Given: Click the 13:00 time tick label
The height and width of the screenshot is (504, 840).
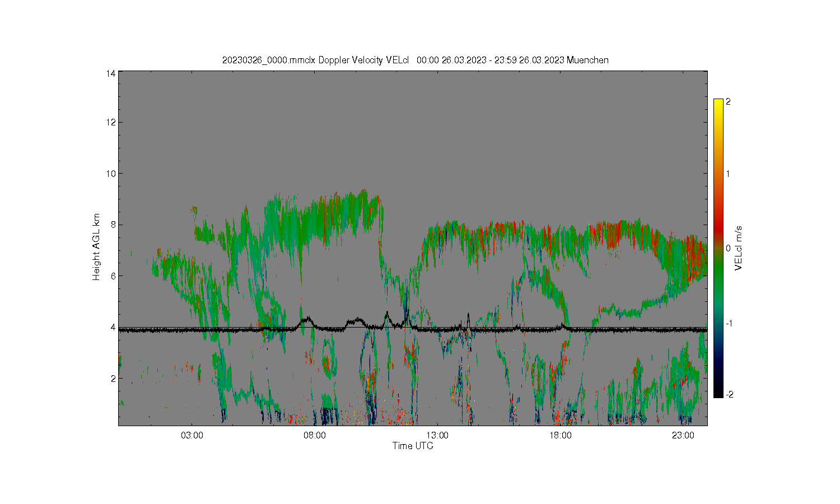Looking at the screenshot, I should click(437, 435).
